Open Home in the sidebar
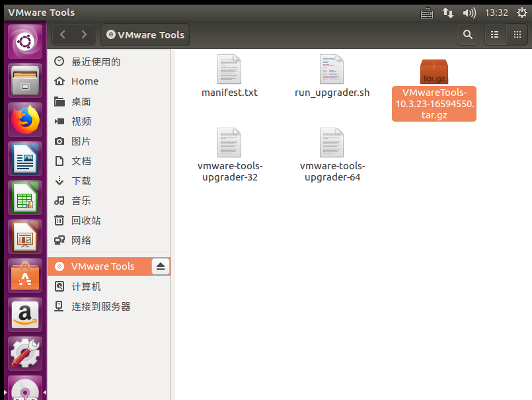Screen dimensions: 532x400 tap(109, 81)
